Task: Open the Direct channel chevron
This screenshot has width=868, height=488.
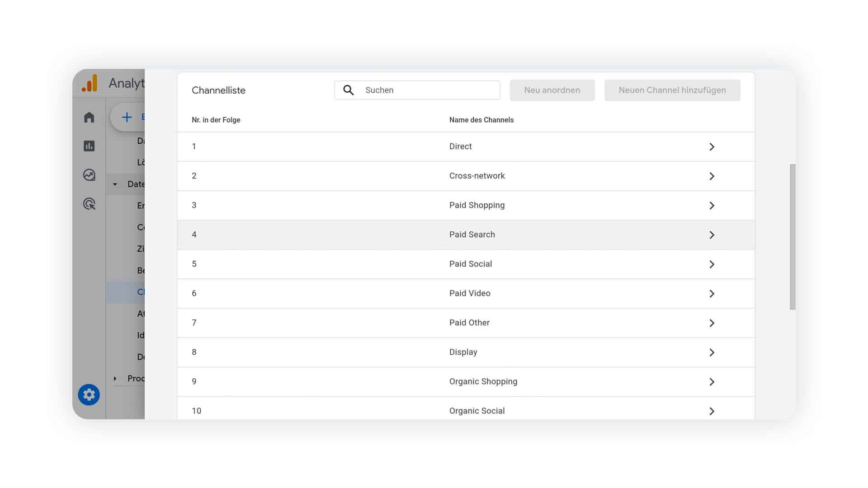Action: pyautogui.click(x=712, y=147)
